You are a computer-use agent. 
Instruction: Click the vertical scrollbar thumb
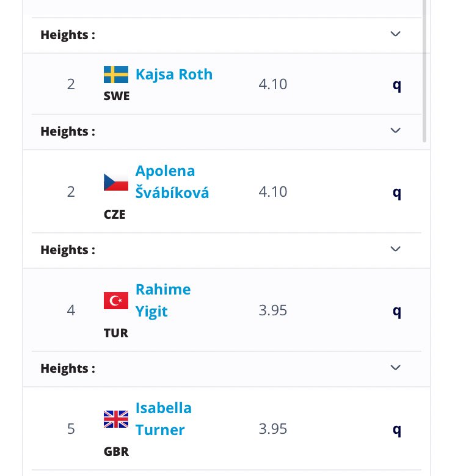coord(424,71)
